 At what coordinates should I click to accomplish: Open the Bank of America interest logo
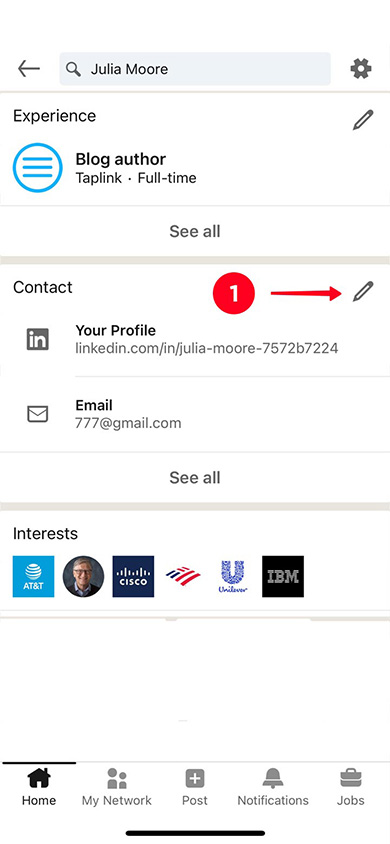(183, 576)
